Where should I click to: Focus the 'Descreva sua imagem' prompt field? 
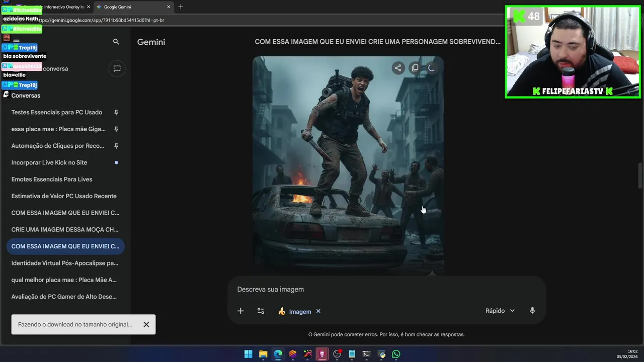[386, 289]
